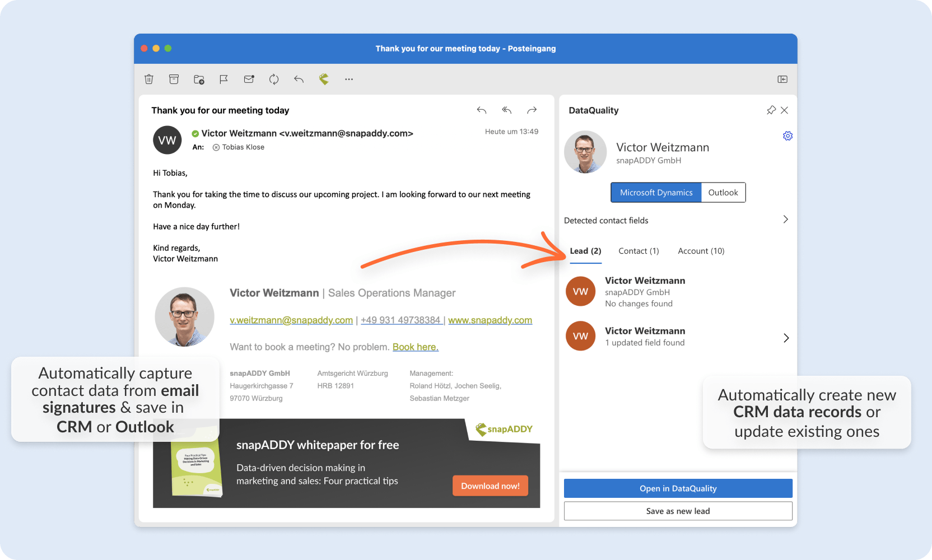Expand Detected contact fields chevron

[785, 220]
